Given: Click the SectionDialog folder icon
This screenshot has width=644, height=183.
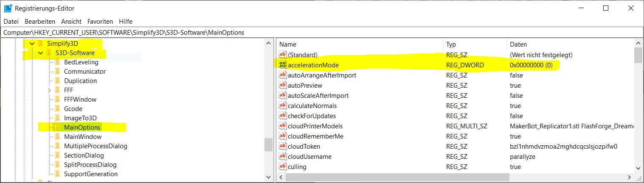Looking at the screenshot, I should pyautogui.click(x=58, y=155).
